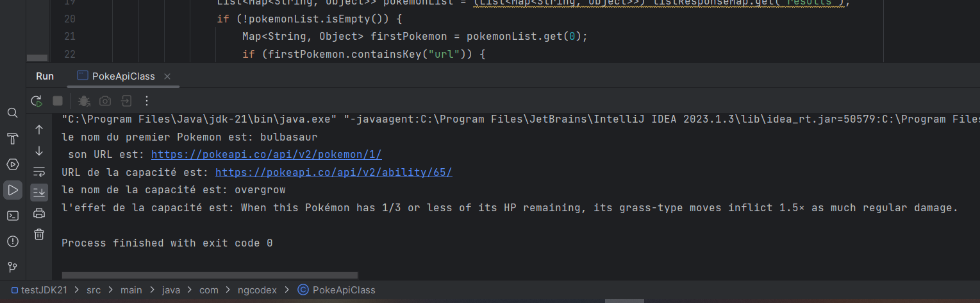This screenshot has width=980, height=303.
Task: Open the Git version control tool window
Action: [x=12, y=267]
